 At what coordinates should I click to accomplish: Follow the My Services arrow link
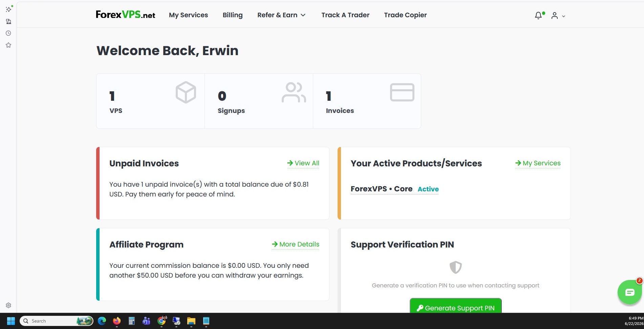point(538,163)
